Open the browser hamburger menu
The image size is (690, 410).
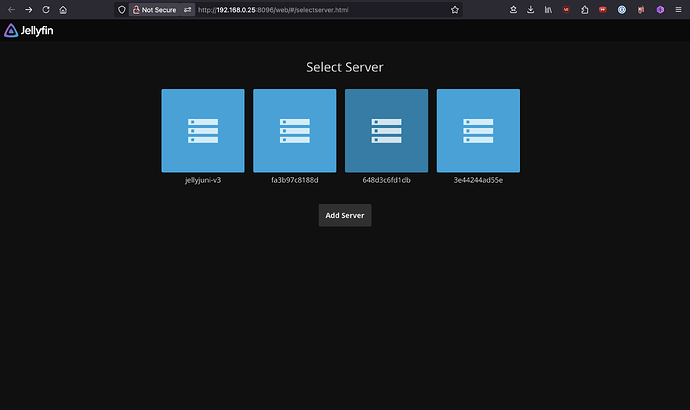[679, 10]
